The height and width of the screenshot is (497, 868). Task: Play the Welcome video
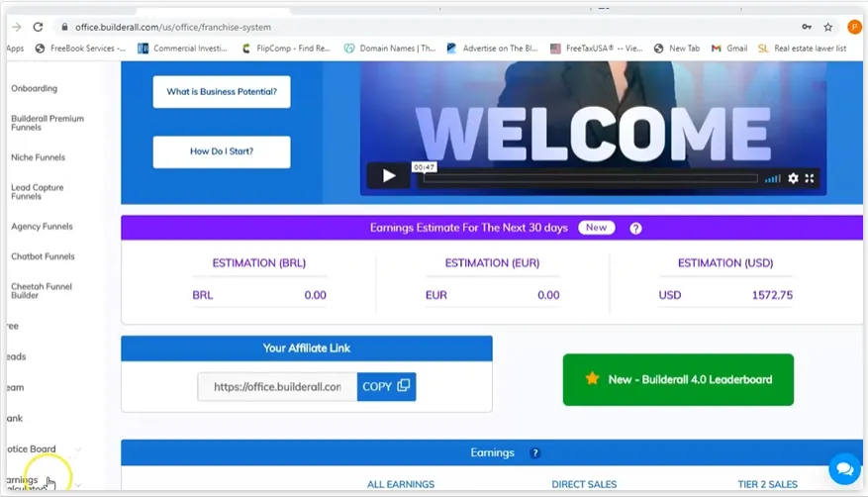click(x=389, y=176)
